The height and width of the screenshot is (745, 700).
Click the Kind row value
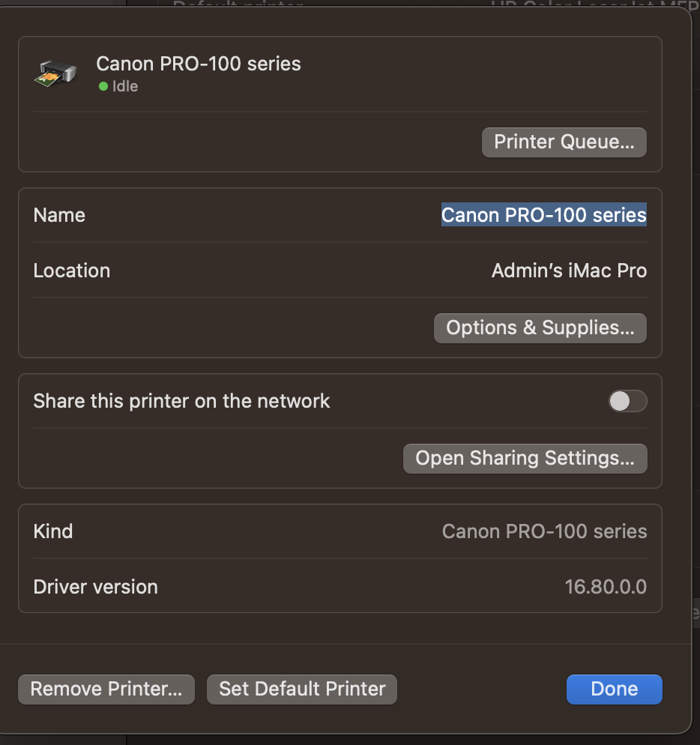(544, 531)
